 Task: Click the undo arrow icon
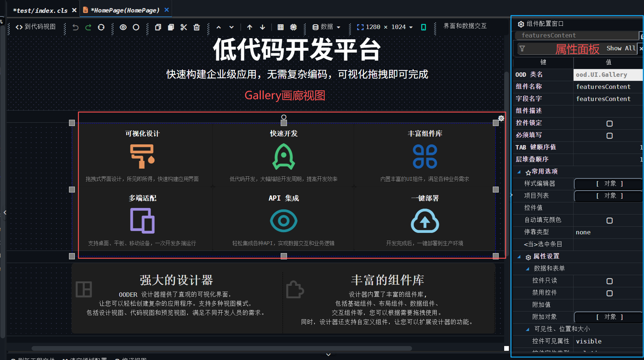[75, 27]
